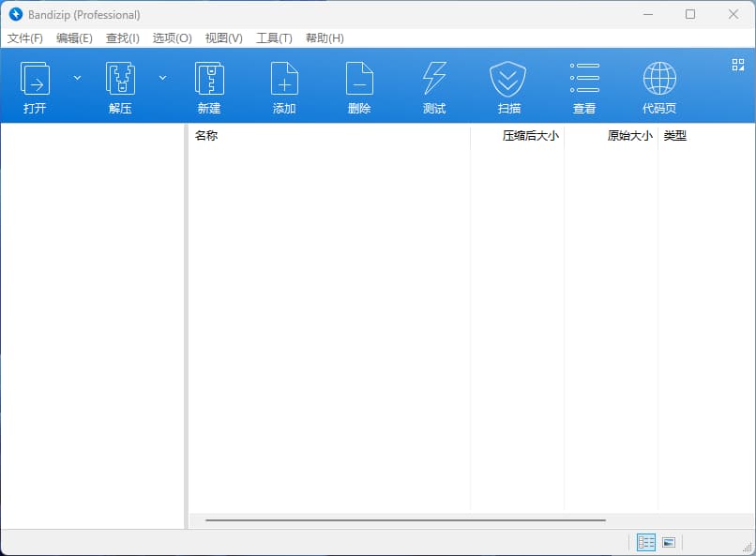Click the Delete (删除) toolbar icon
Viewport: 756px width, 556px height.
(359, 80)
